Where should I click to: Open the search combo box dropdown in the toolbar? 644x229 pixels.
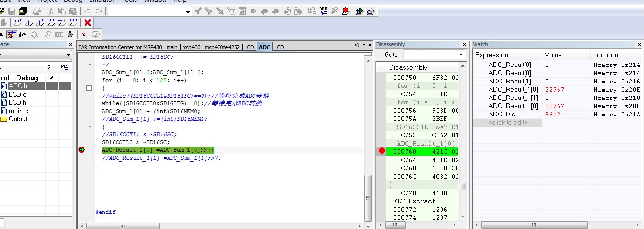point(188,11)
